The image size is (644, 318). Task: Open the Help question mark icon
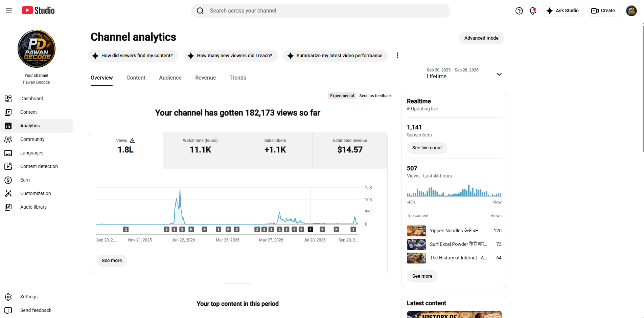click(519, 11)
